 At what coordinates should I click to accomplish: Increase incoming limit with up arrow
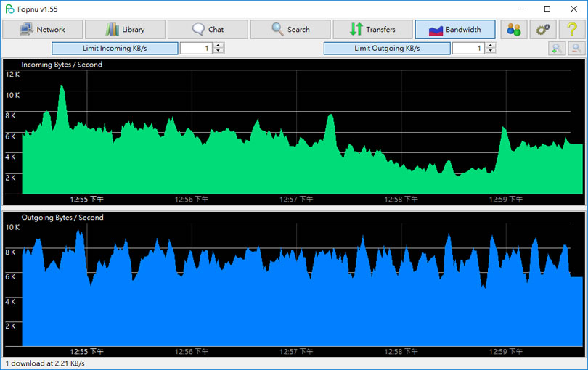(219, 46)
